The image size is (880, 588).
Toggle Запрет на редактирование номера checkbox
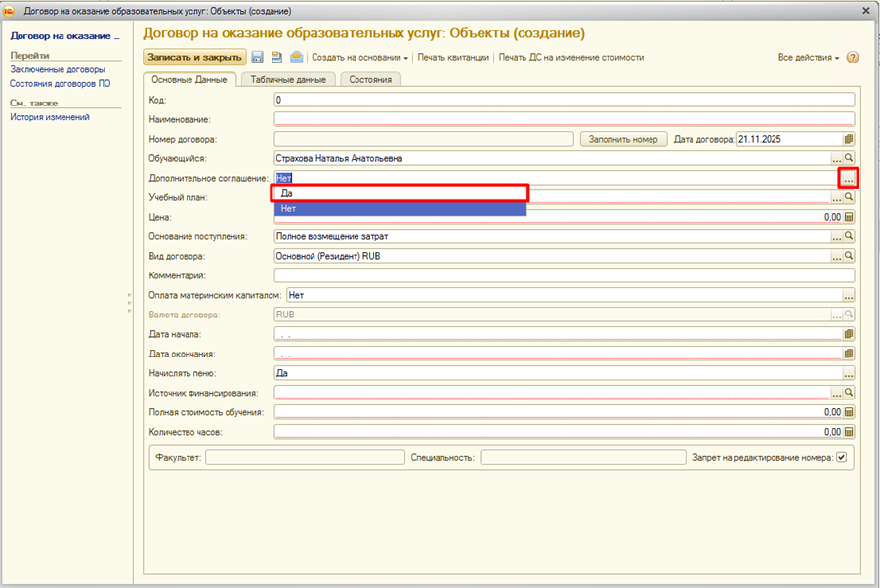841,457
